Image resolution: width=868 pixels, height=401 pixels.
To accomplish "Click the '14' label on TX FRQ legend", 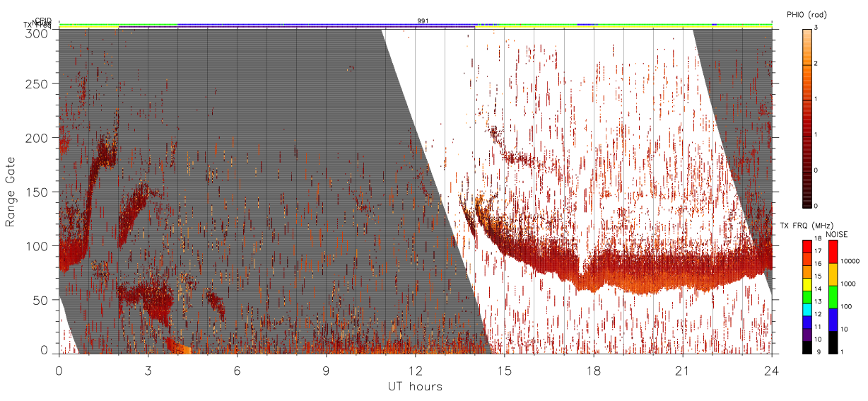I will point(818,289).
